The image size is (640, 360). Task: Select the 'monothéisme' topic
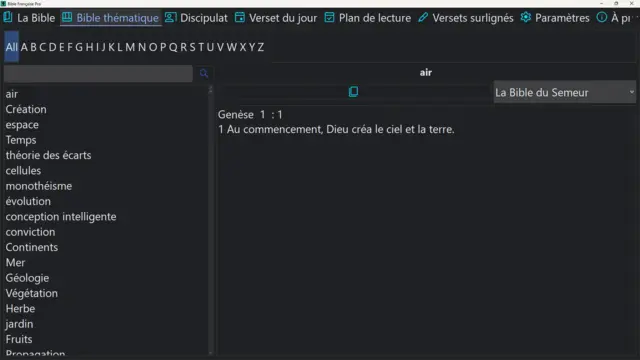tap(39, 186)
